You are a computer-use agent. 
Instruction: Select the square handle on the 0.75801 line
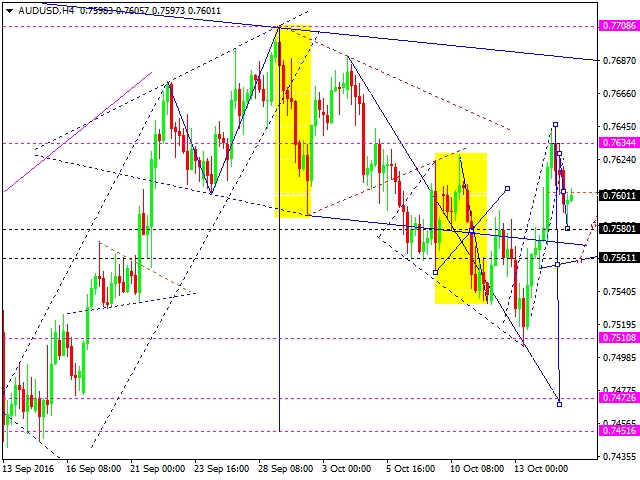point(567,229)
